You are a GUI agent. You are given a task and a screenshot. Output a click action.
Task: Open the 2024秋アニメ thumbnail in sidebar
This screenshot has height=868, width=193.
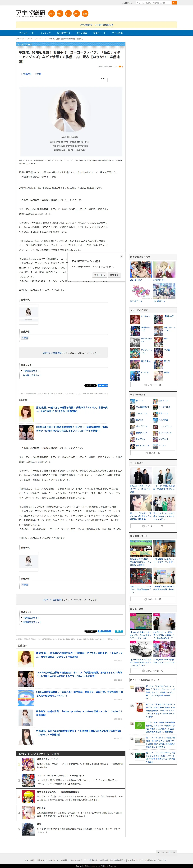[164, 270]
